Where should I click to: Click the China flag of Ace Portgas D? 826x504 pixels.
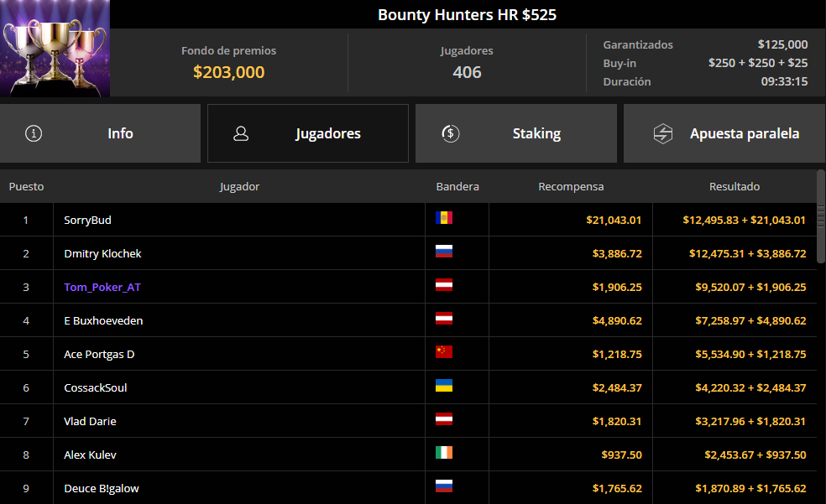pyautogui.click(x=444, y=352)
